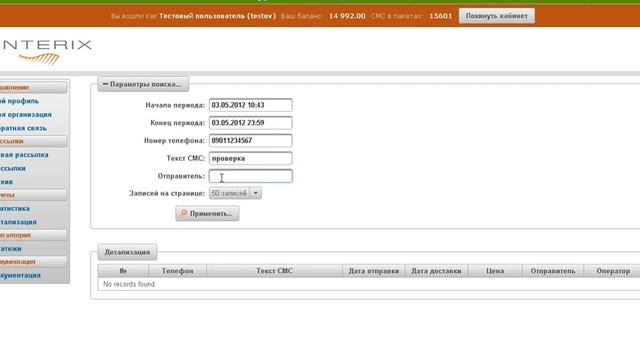
Task: Click the Отправитель input field
Action: tap(251, 176)
